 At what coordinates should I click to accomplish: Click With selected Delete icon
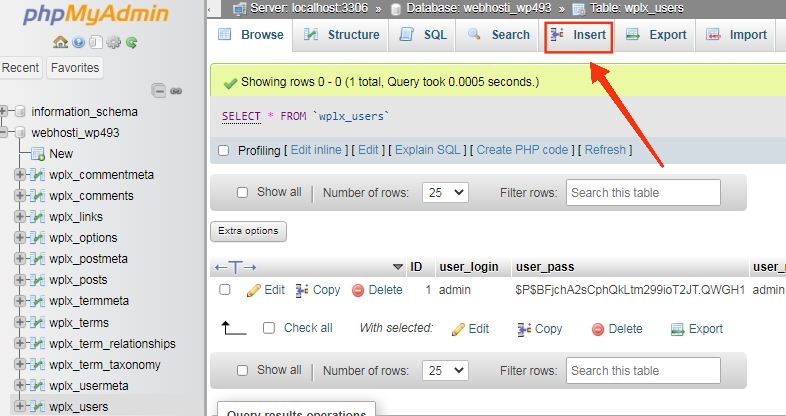[598, 329]
